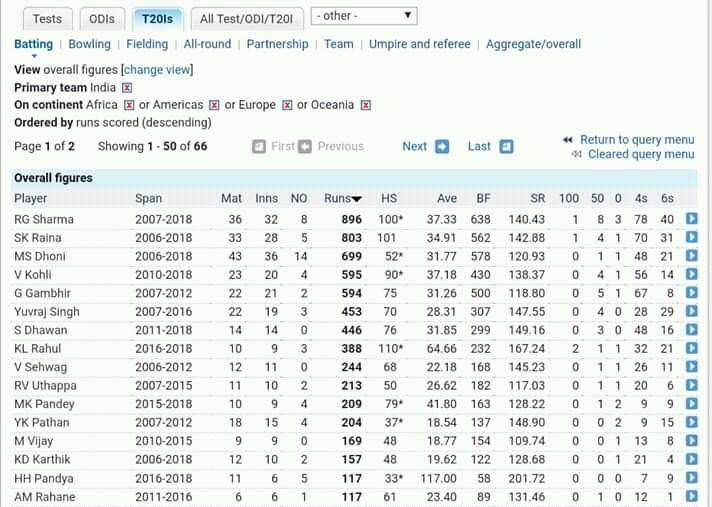Select the Aggregate/overall category

tap(534, 44)
